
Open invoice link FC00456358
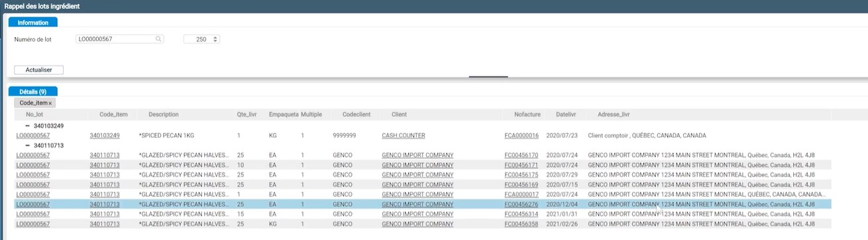point(521,224)
